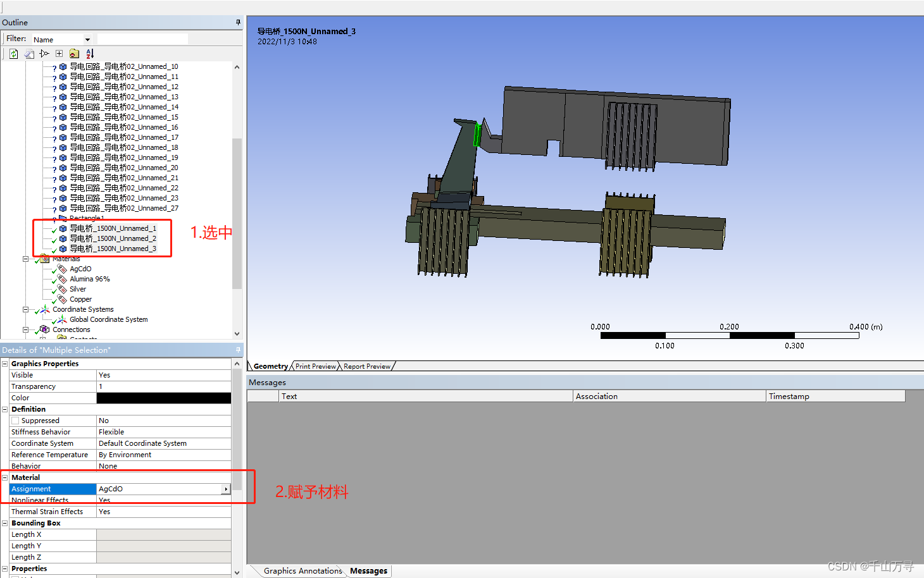
Task: Select the Copper material
Action: coord(80,299)
